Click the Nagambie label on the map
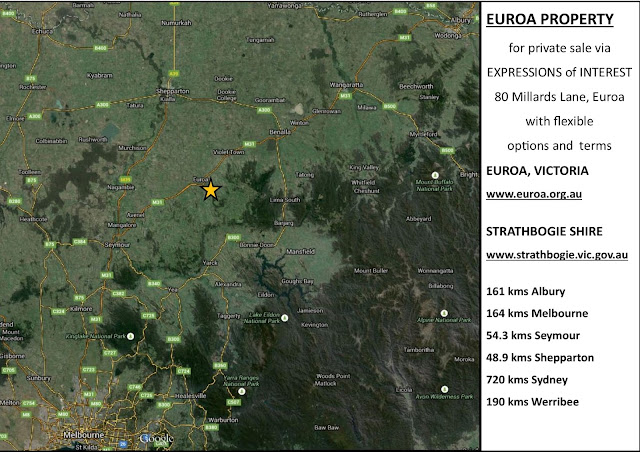This screenshot has height=452, width=640. tap(121, 187)
